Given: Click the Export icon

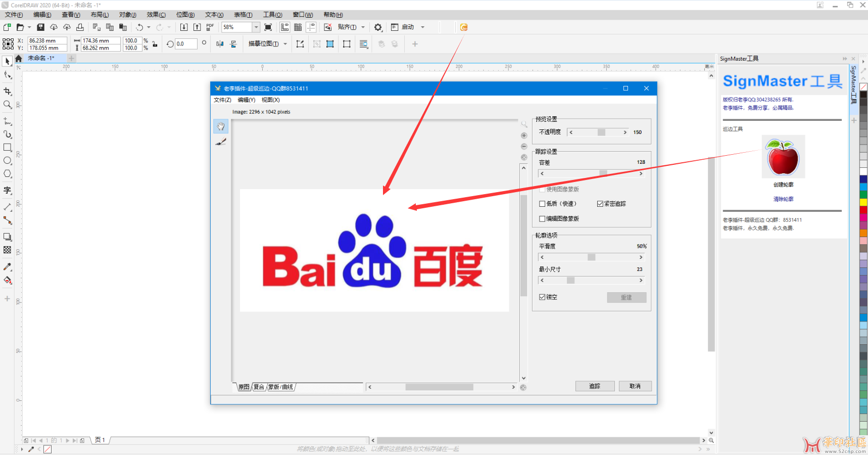Looking at the screenshot, I should tap(197, 27).
